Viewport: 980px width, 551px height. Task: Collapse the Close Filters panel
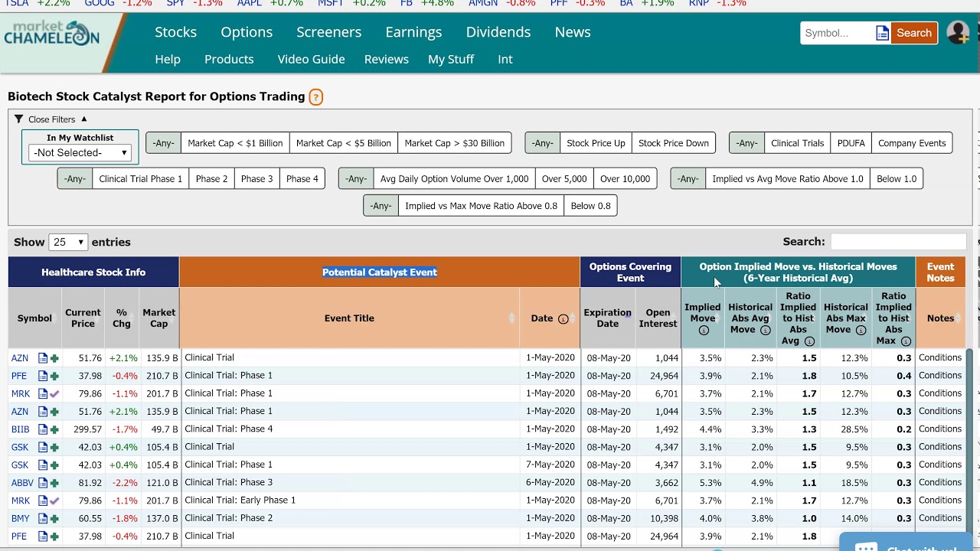click(x=51, y=119)
